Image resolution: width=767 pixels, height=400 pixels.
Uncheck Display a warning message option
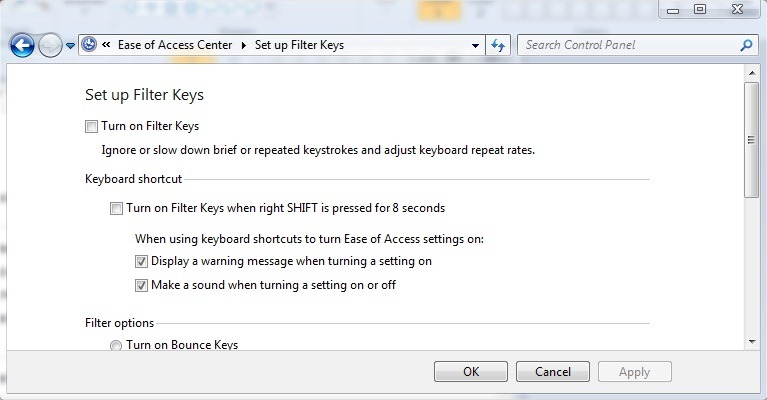[x=141, y=262]
